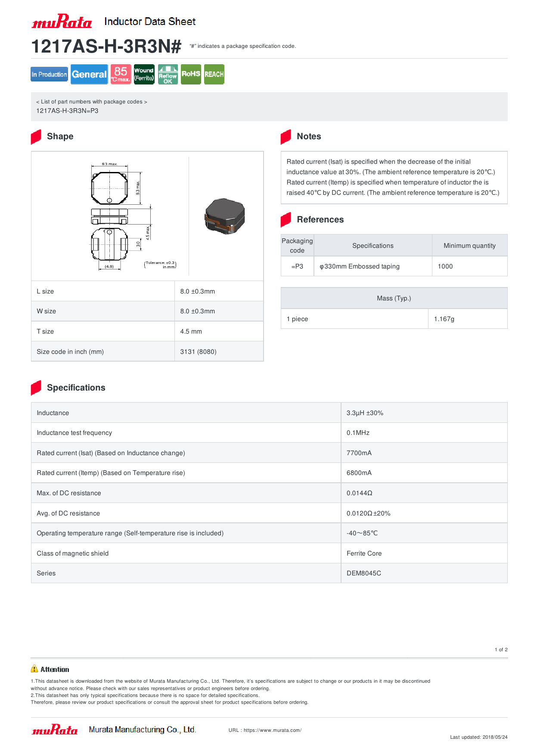Viewport: 534px width, 756px height.
Task: Click the In Production status badge
Action: 49,75
